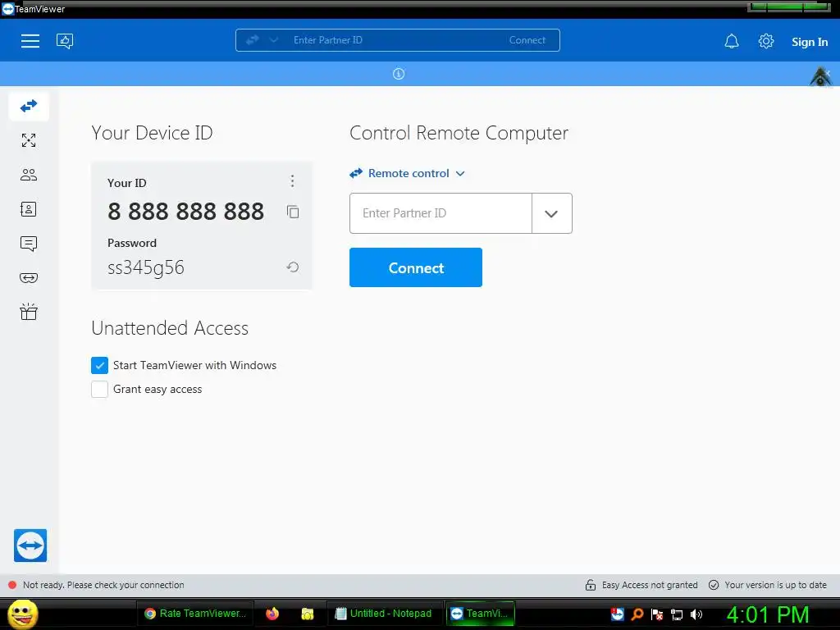
Task: Open the smiley start button
Action: click(23, 614)
